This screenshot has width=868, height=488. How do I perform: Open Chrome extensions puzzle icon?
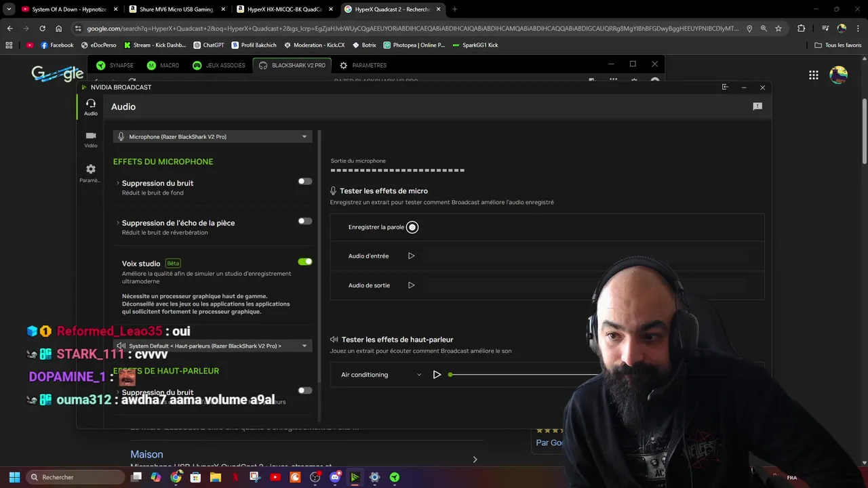point(801,28)
